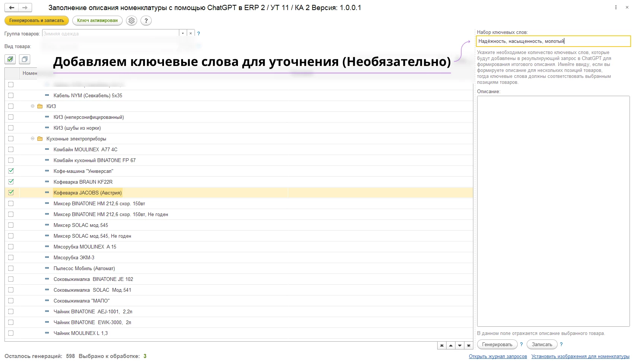Collapse the Кухонные электроприборы folder
This screenshot has width=637, height=364.
click(x=32, y=139)
